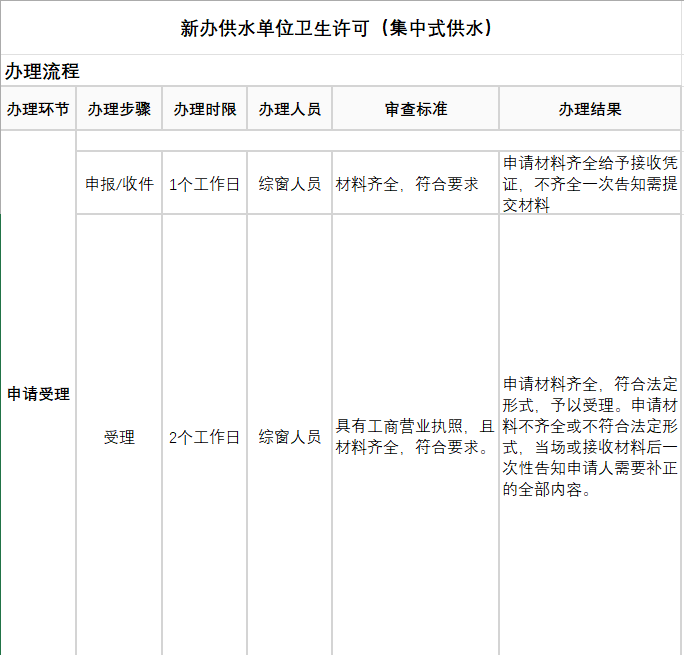Click the 办理环节 column header
This screenshot has width=684, height=655.
38,109
